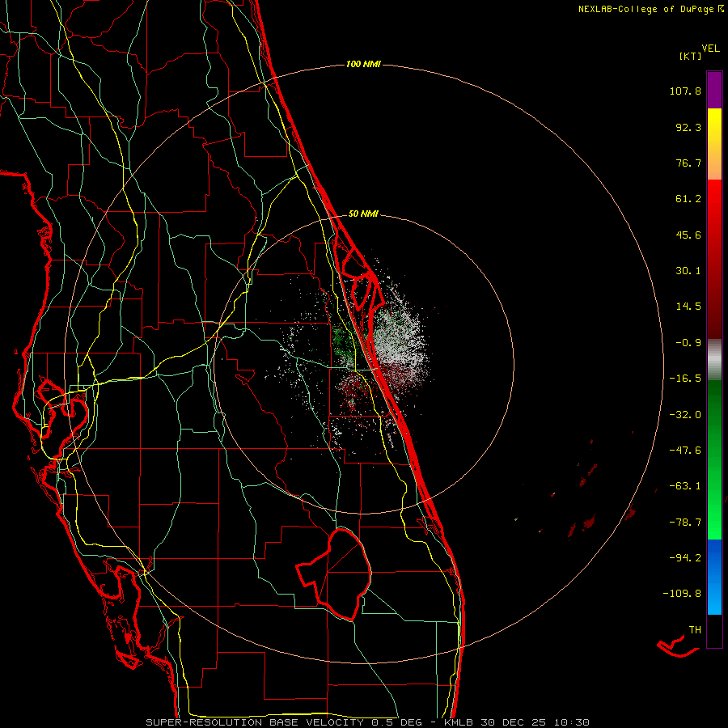Pick the green inbound segment of velocity bar
This screenshot has width=728, height=728.
click(x=714, y=459)
